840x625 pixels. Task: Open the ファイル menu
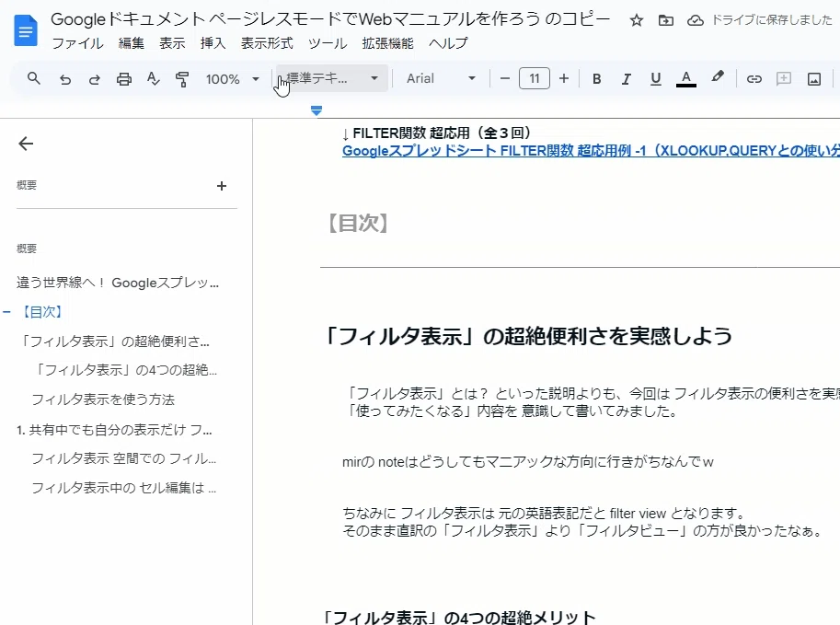[x=77, y=43]
